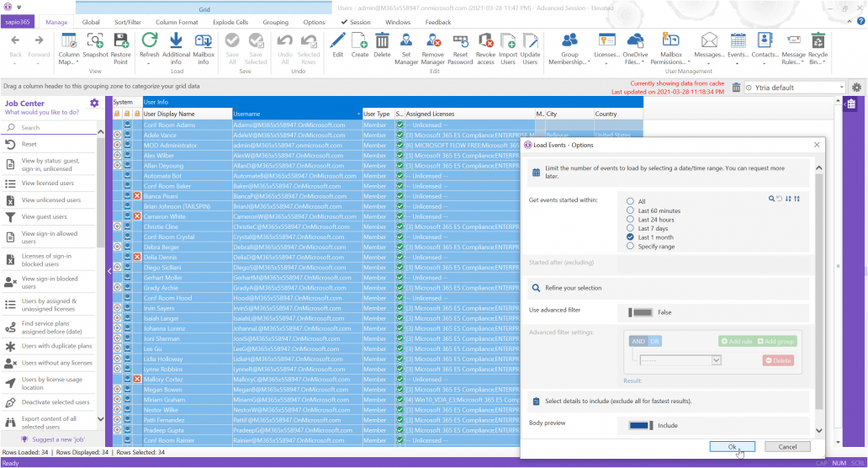Click the Import Users icon

[x=508, y=41]
